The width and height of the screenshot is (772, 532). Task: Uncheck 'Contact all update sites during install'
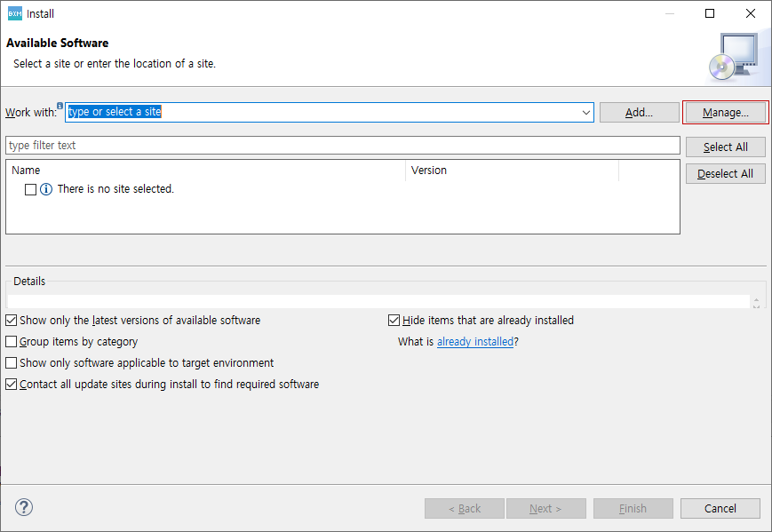(11, 384)
